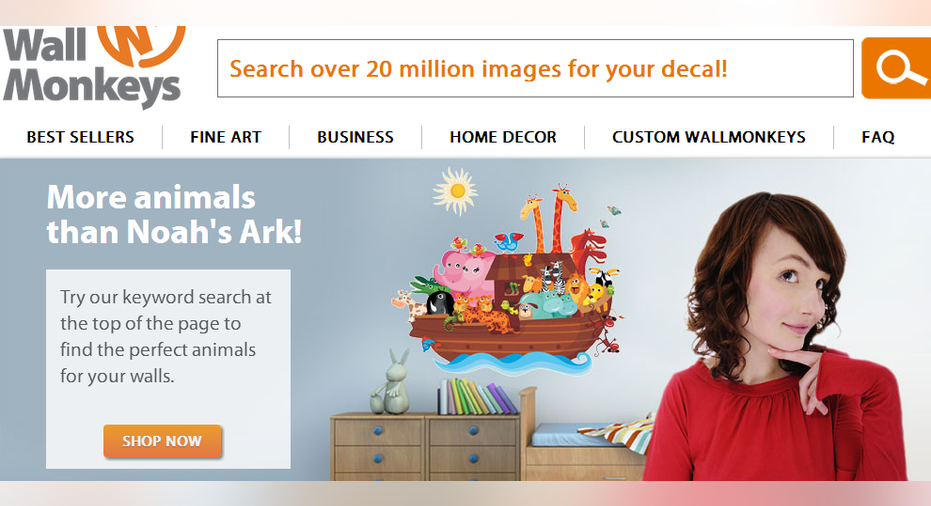The height and width of the screenshot is (506, 931).
Task: Click the sun decal above the ark
Action: pyautogui.click(x=455, y=190)
